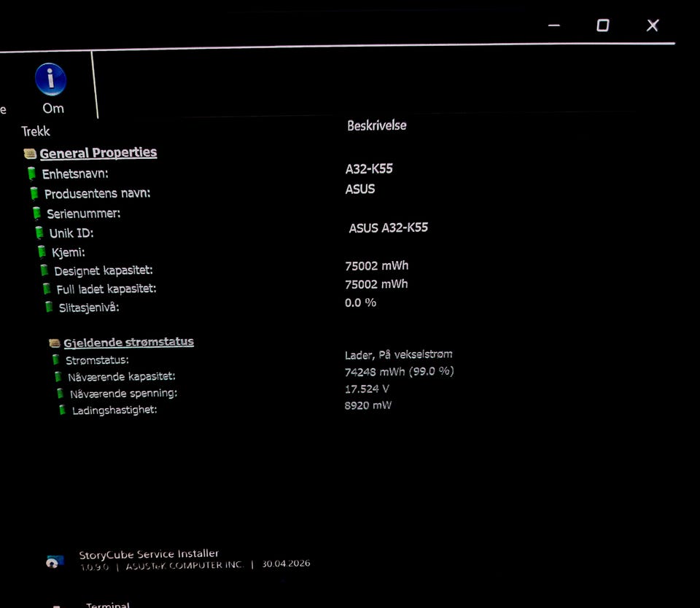The width and height of the screenshot is (700, 608).
Task: Click battery icon beside Strømstatus
Action: click(56, 359)
